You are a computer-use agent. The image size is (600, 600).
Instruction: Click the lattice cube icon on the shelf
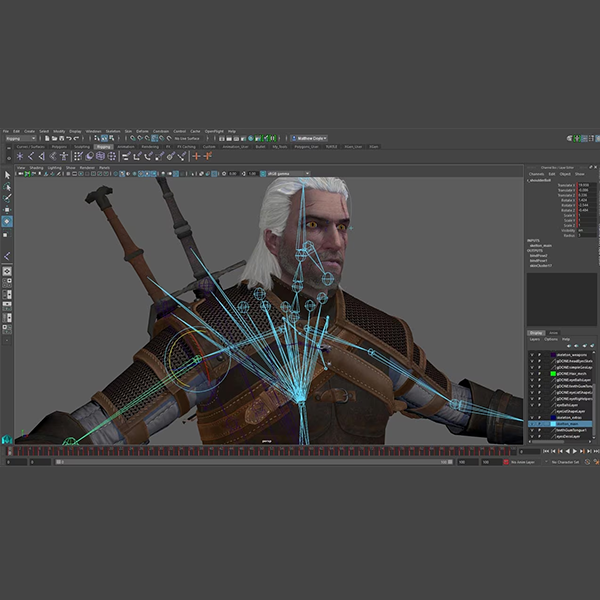pyautogui.click(x=100, y=156)
